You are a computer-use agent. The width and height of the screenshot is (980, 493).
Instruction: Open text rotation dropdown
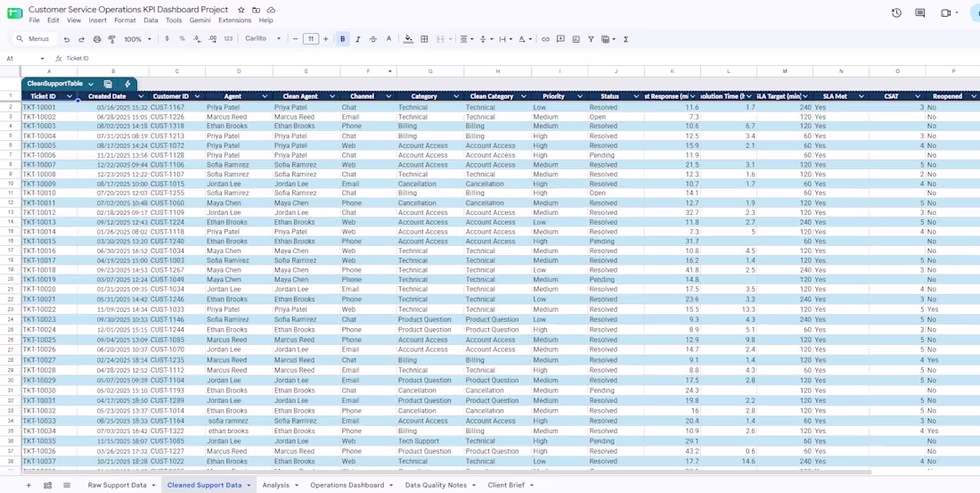tap(525, 39)
